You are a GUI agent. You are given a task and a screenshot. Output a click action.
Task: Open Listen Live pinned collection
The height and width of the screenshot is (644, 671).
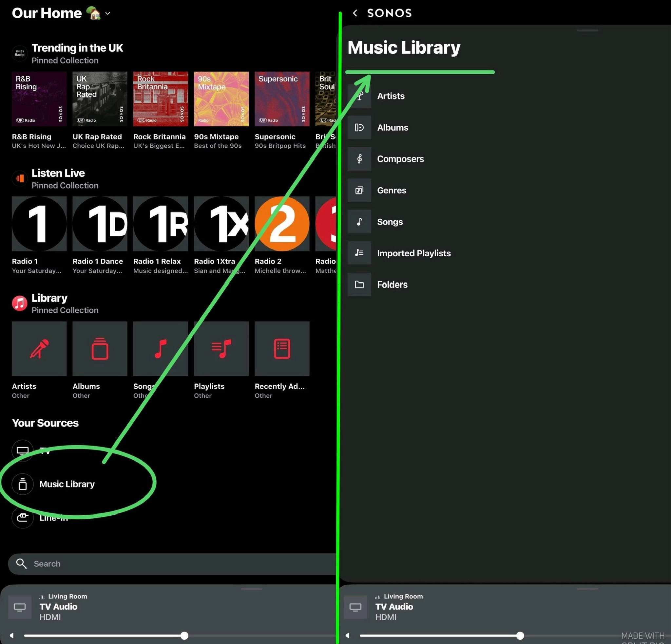pos(58,173)
